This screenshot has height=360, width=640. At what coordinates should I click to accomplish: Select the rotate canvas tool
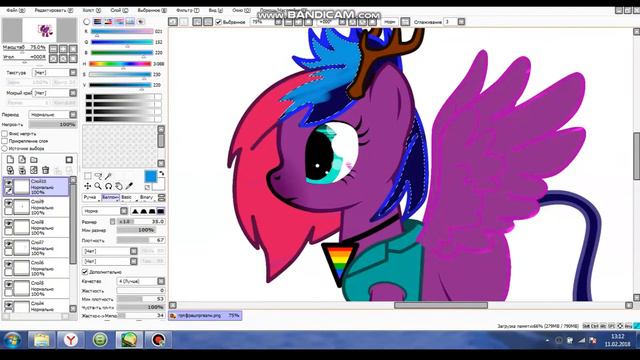click(x=108, y=186)
